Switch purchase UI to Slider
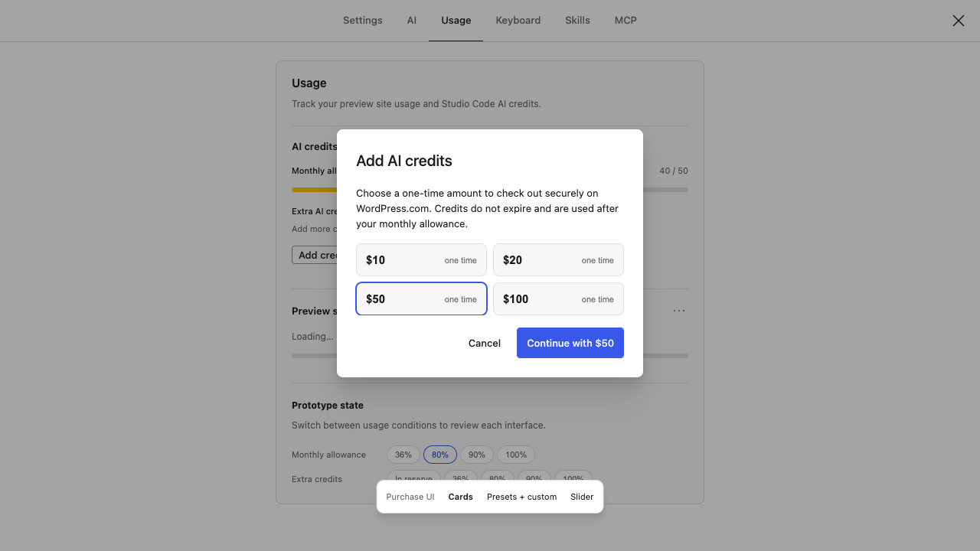Viewport: 980px width, 551px height. click(582, 497)
